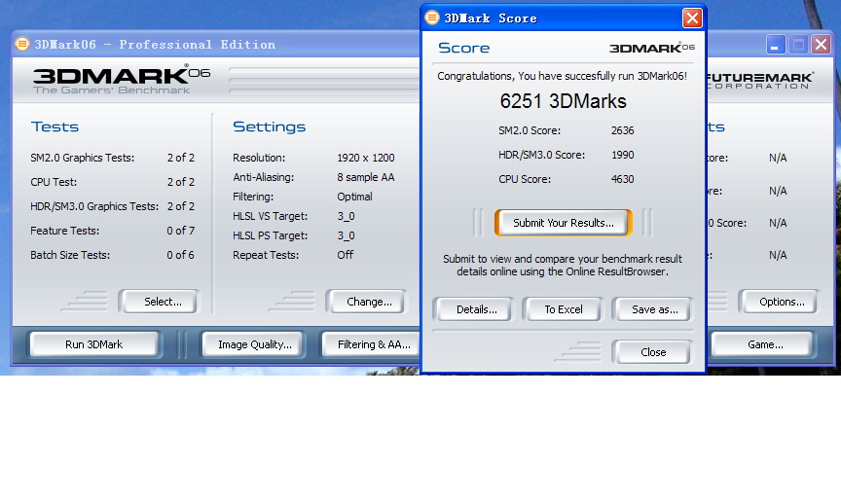Viewport: 841px width, 504px height.
Task: View score Details...
Action: (x=477, y=309)
